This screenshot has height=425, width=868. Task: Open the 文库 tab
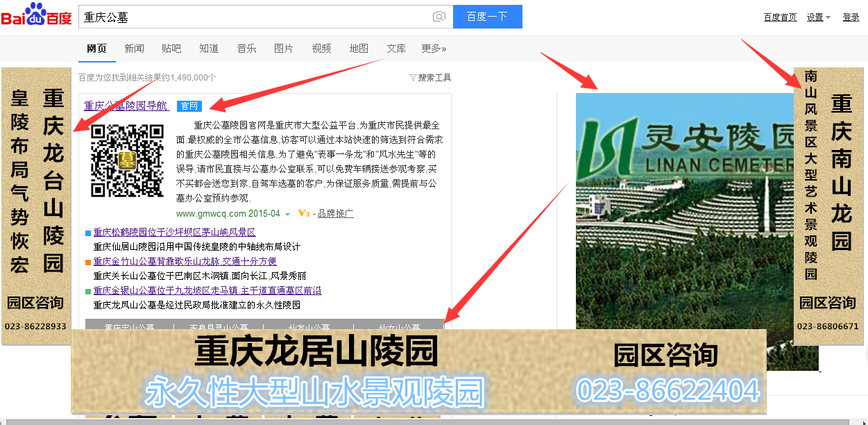pos(396,49)
